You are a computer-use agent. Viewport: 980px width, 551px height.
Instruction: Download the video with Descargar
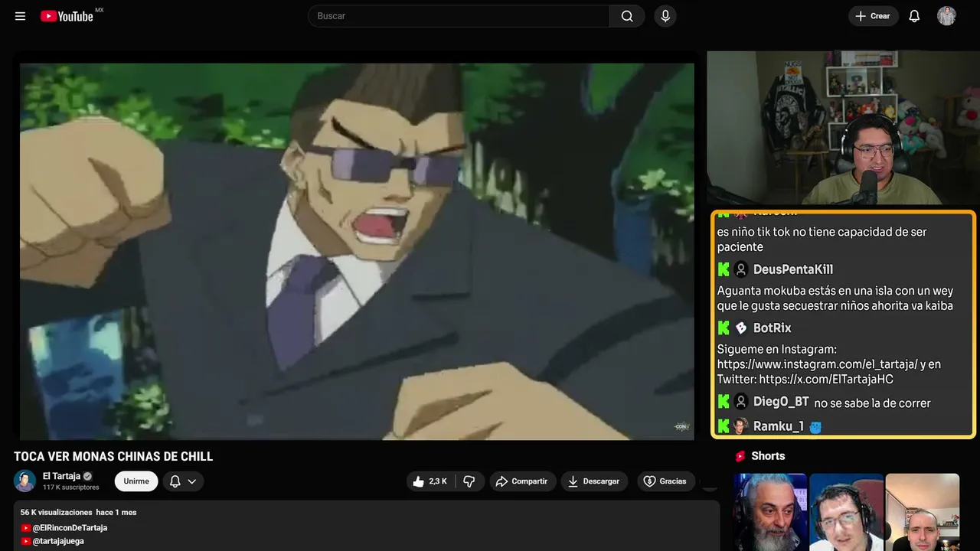point(594,481)
